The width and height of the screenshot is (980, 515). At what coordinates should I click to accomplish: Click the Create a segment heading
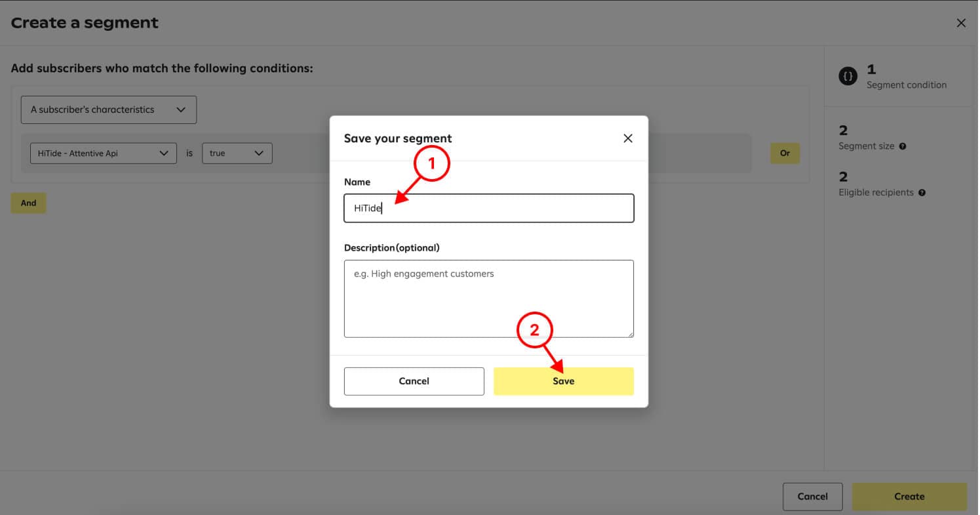(85, 23)
